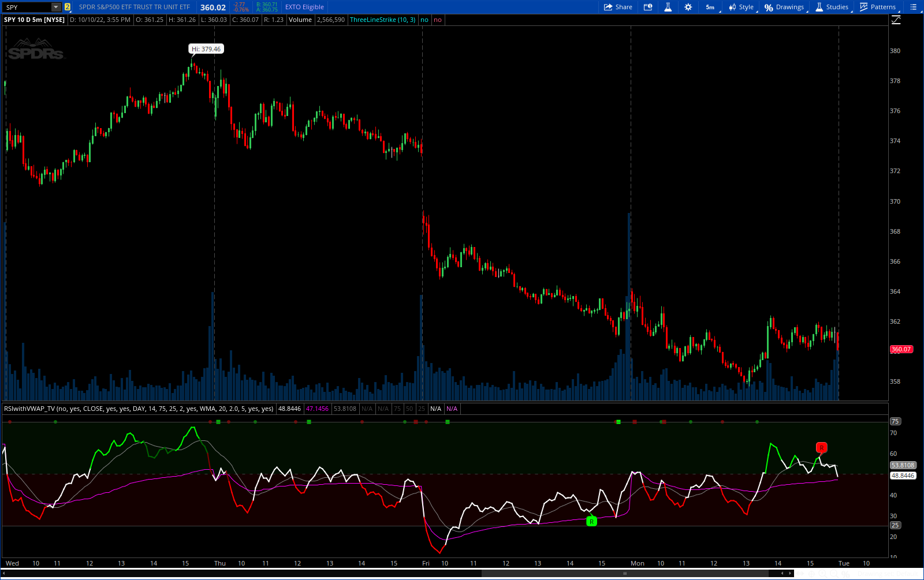Click the yellow link number 2 badge

point(68,7)
